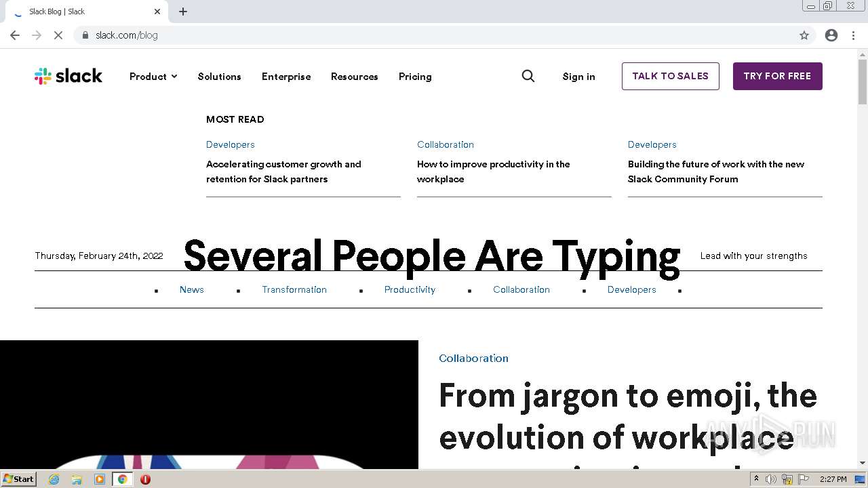
Task: Click the Action Center flag icon
Action: pos(804,479)
